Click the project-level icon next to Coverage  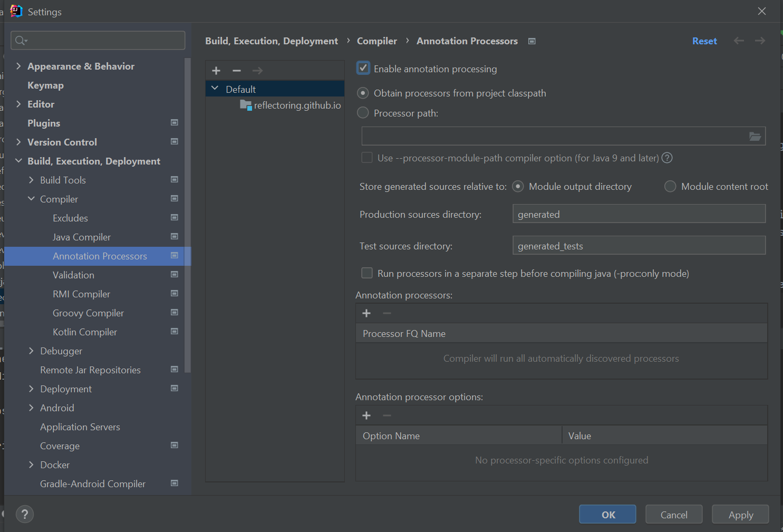click(x=175, y=445)
